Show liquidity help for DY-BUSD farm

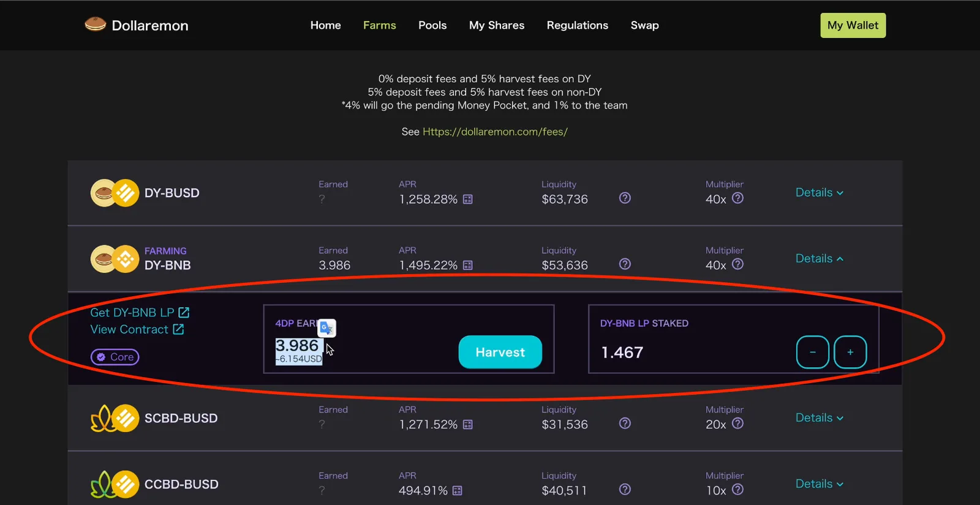pos(625,198)
